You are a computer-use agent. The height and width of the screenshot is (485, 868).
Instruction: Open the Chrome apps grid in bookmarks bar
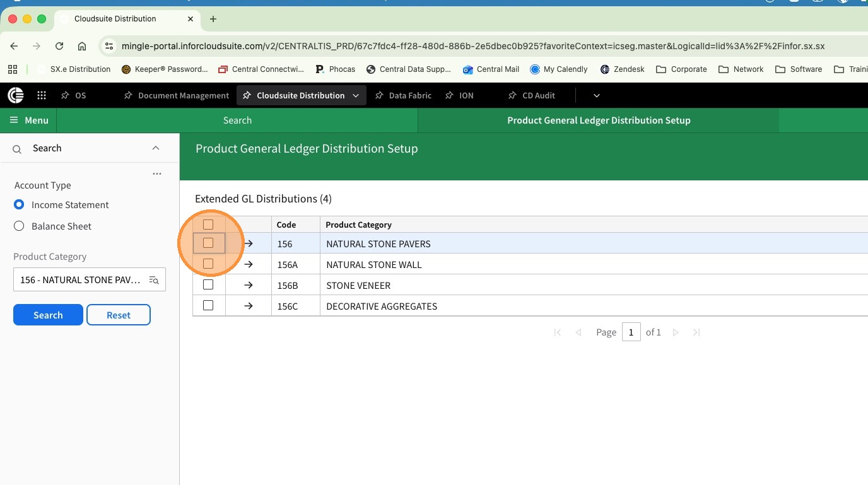click(x=13, y=69)
